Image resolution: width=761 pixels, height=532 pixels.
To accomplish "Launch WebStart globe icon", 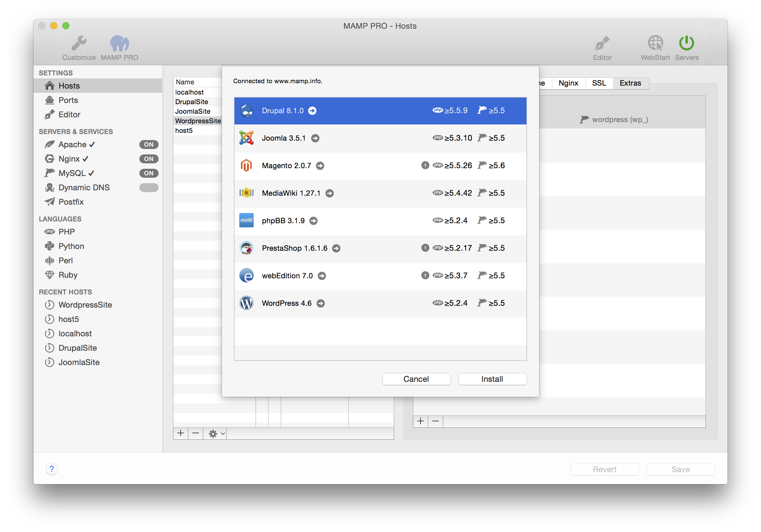I will coord(655,43).
